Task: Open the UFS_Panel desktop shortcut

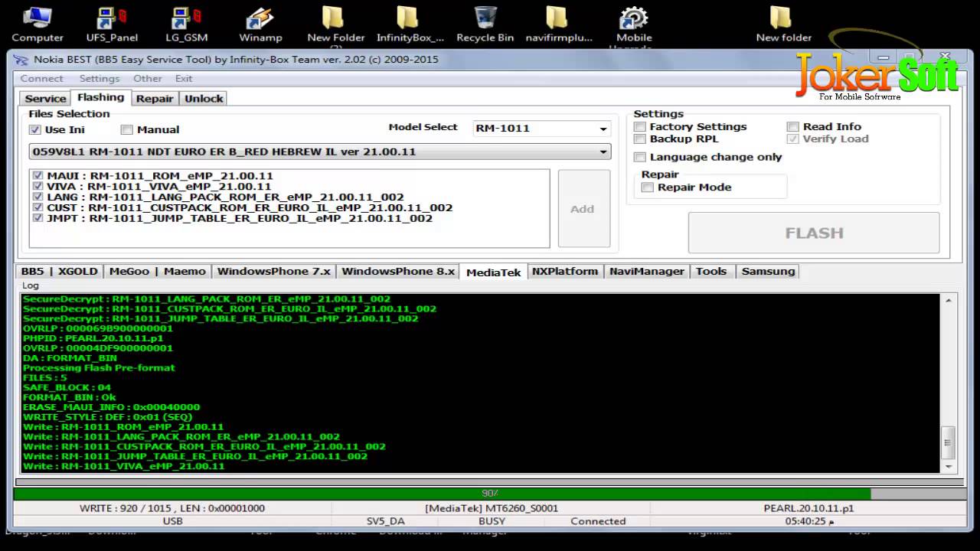Action: click(112, 24)
